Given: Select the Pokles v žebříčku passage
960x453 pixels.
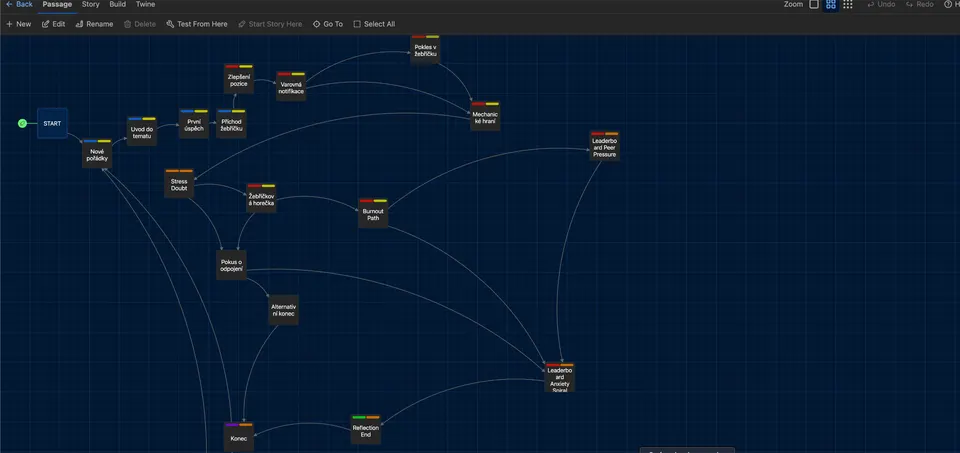Looking at the screenshot, I should pyautogui.click(x=425, y=51).
